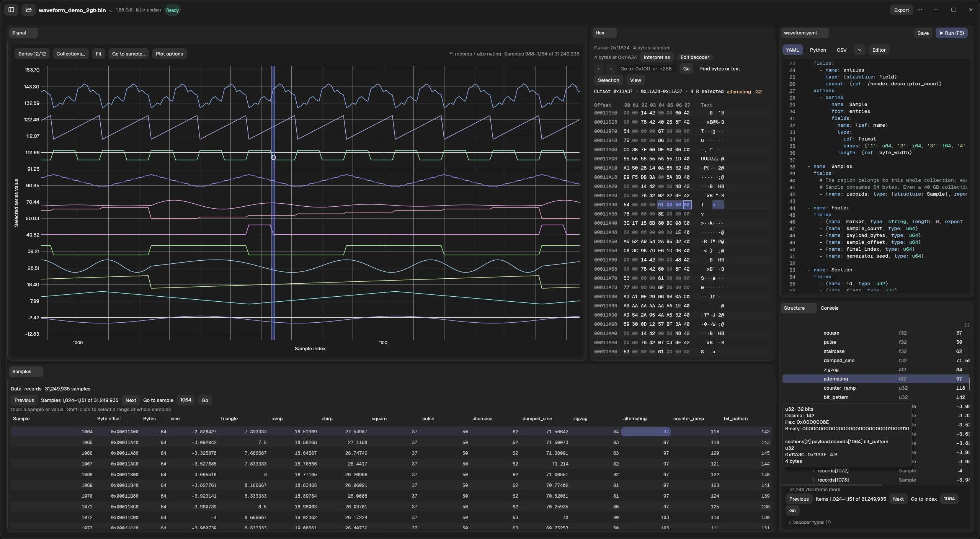
Task: Select damped_sine row in Structure tree
Action: click(875, 360)
